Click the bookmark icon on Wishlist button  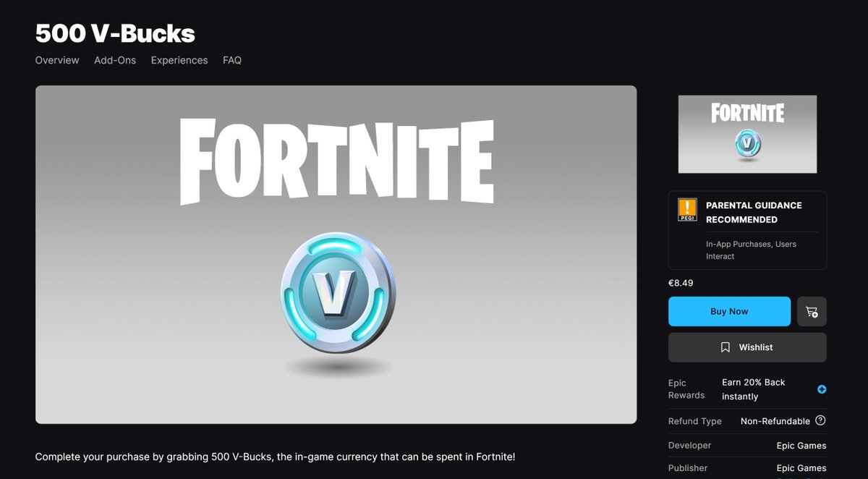pos(726,347)
